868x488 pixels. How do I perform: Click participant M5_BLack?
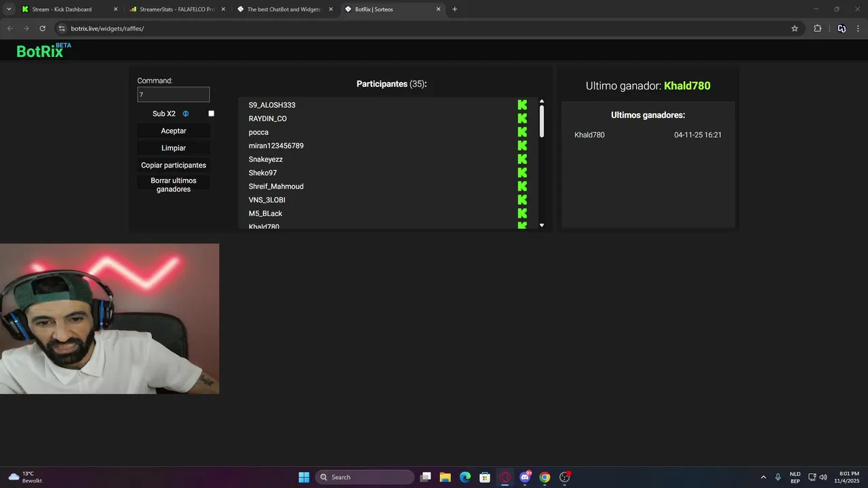click(265, 213)
